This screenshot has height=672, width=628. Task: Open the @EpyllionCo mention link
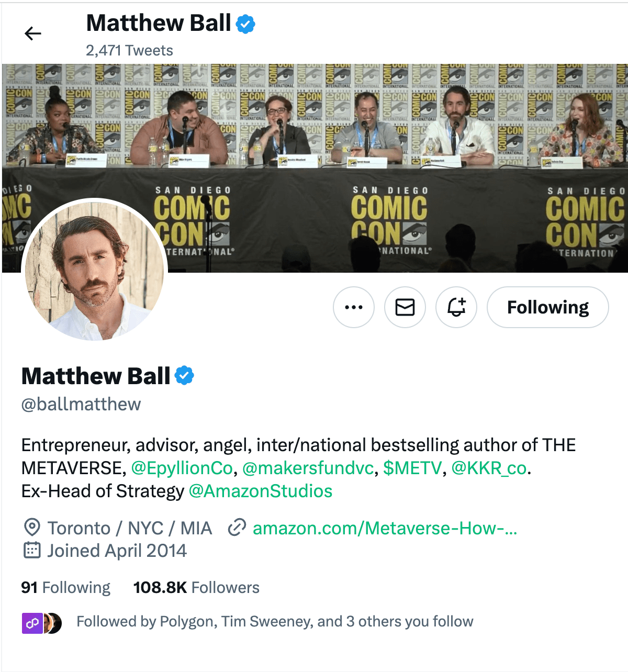(182, 468)
